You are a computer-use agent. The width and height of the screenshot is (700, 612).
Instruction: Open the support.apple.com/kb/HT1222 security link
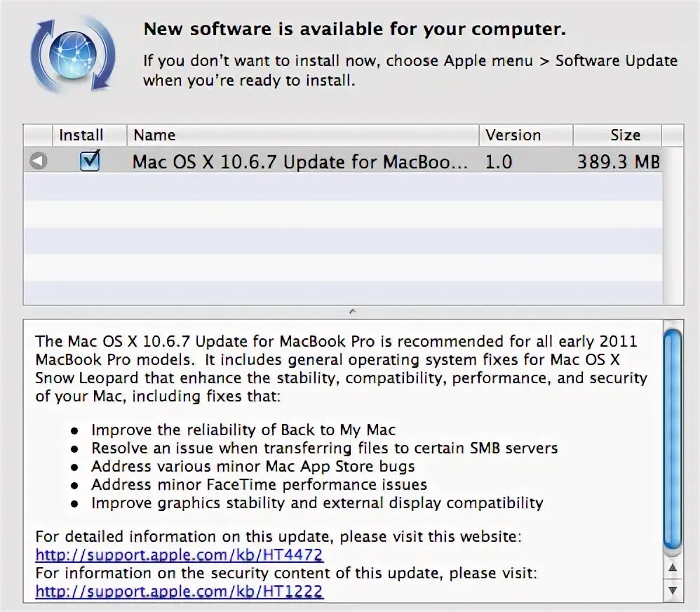(179, 592)
